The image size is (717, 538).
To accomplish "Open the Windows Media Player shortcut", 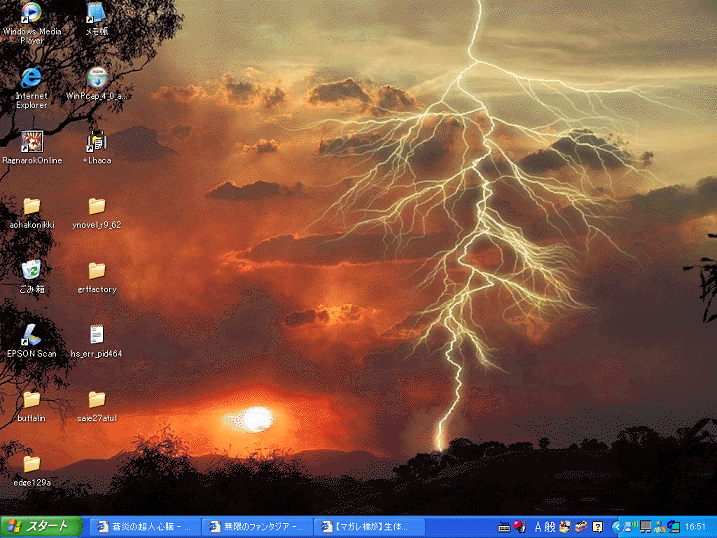I will point(32,23).
